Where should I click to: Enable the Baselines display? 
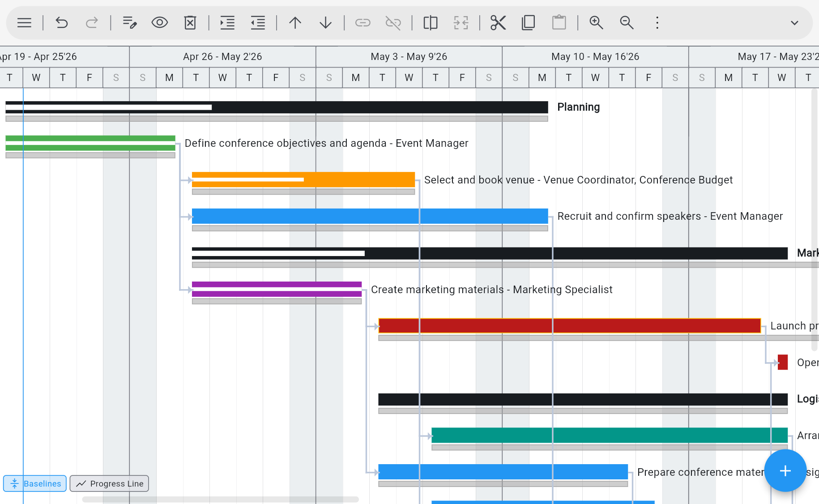coord(34,483)
